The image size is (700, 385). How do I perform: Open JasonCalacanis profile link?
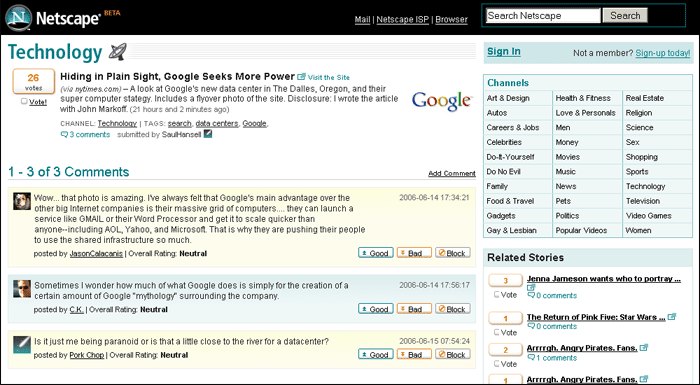[96, 253]
